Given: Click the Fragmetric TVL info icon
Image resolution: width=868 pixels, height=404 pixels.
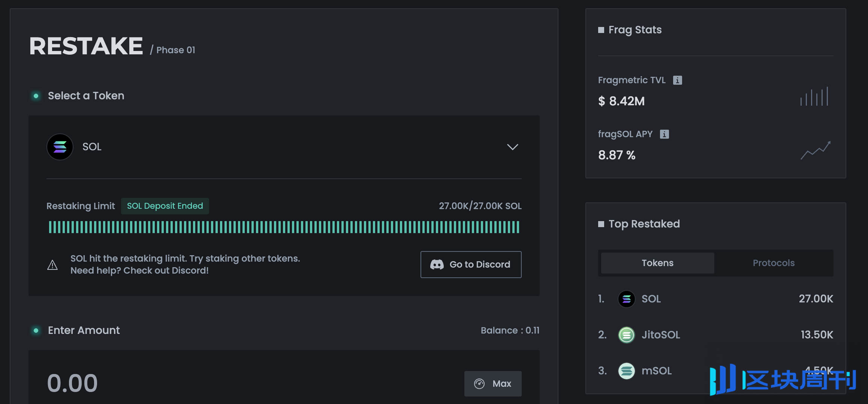Looking at the screenshot, I should click(677, 80).
